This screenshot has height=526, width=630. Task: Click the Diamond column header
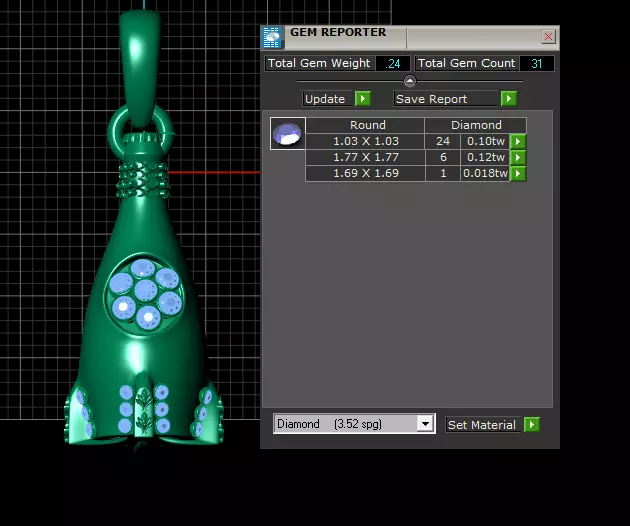click(x=476, y=125)
